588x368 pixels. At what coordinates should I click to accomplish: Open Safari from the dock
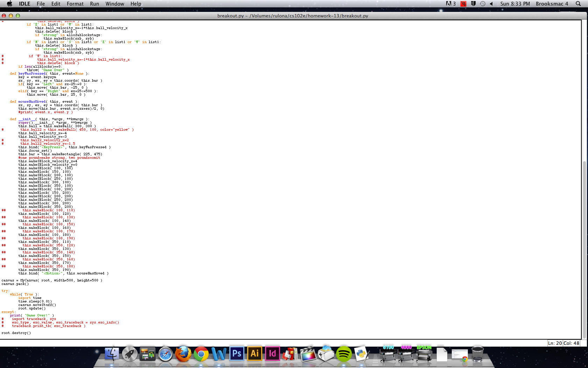tap(165, 354)
